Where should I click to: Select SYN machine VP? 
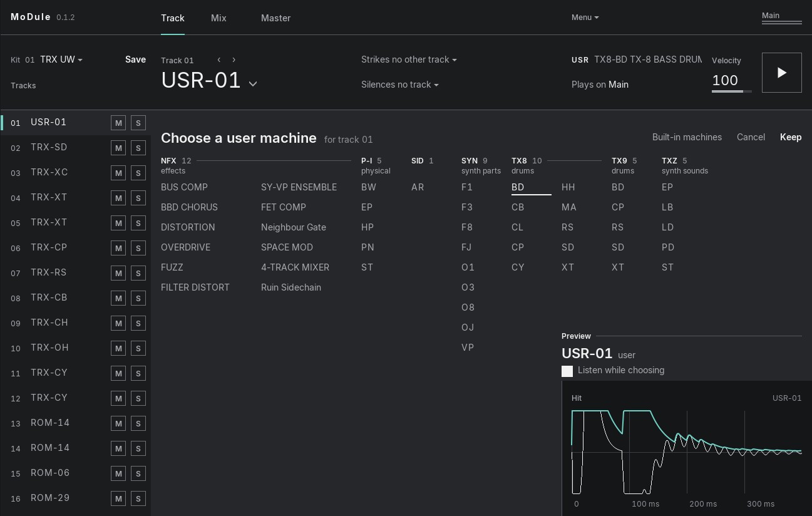pos(468,348)
